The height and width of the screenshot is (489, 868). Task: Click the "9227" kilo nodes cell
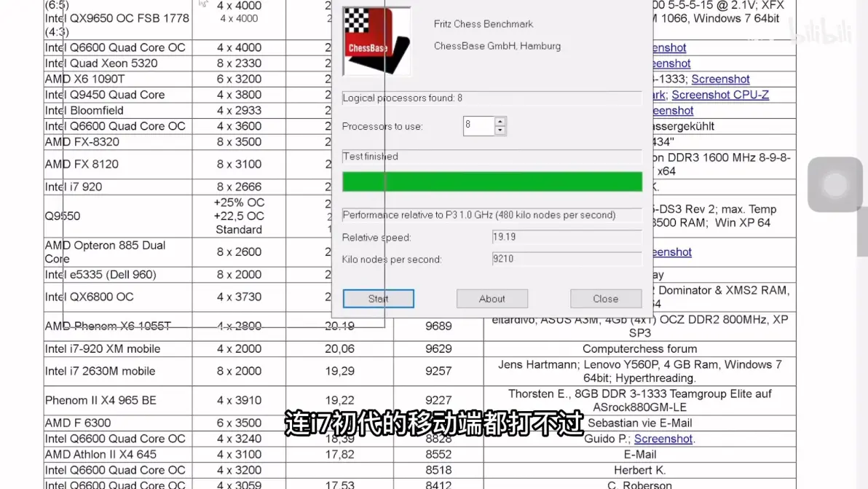(x=438, y=400)
